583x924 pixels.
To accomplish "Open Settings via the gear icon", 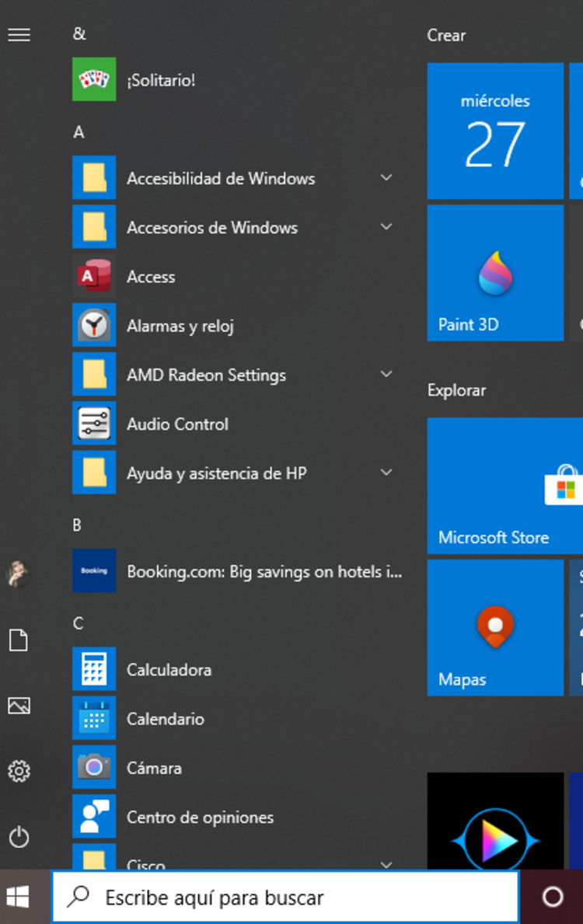I will (19, 771).
